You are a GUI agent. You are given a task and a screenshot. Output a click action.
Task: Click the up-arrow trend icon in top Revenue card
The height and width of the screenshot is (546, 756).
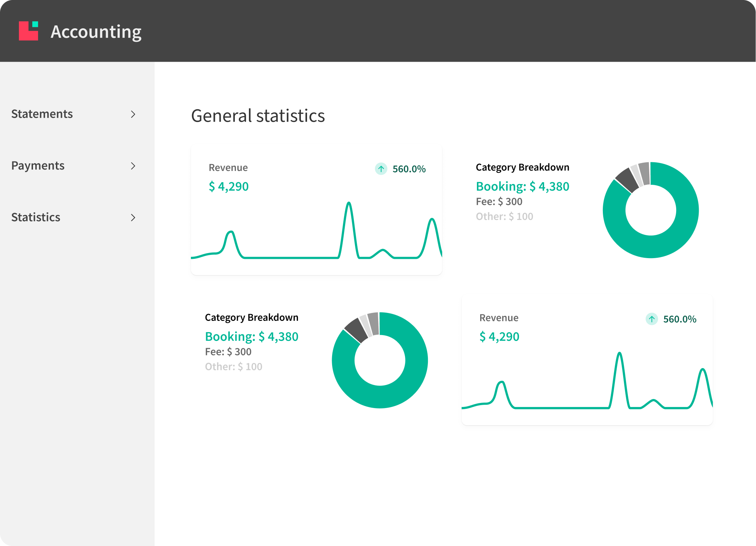[x=381, y=169]
